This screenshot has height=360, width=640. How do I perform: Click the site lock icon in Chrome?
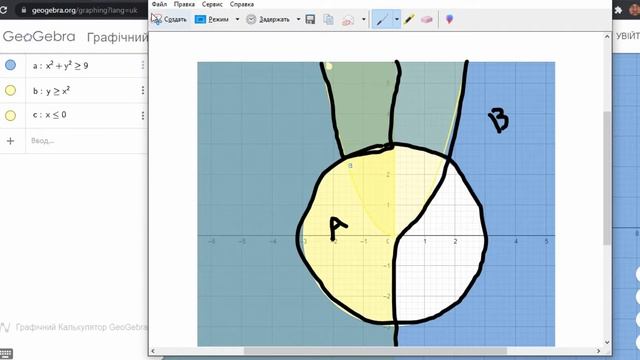(24, 10)
